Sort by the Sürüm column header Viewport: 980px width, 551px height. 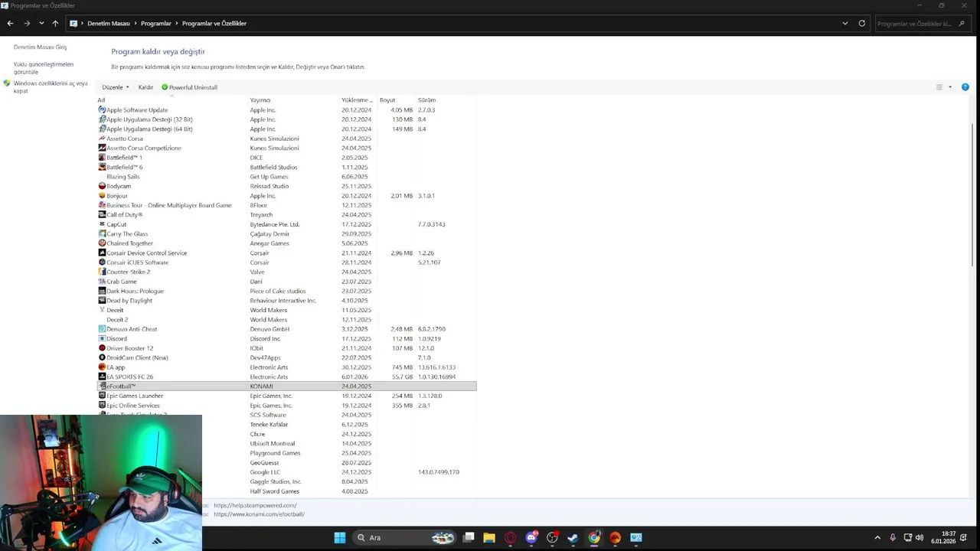click(x=446, y=100)
